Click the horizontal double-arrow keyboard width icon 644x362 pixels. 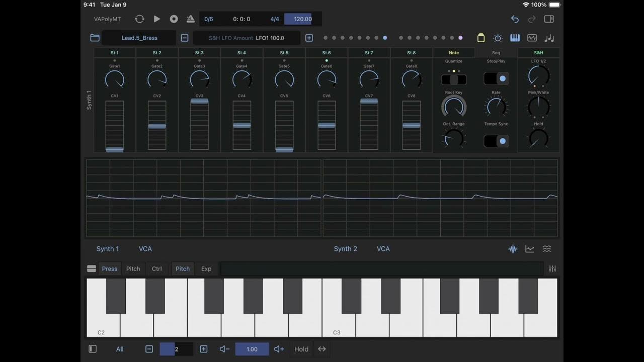click(322, 349)
